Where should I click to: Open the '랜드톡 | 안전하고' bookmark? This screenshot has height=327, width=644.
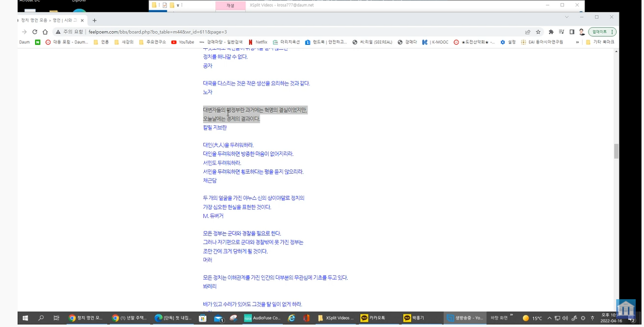pyautogui.click(x=326, y=42)
